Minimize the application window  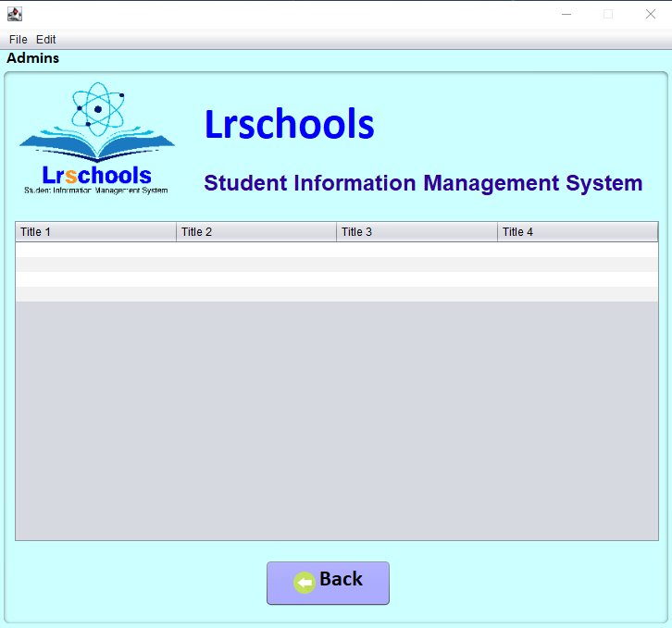(x=566, y=14)
